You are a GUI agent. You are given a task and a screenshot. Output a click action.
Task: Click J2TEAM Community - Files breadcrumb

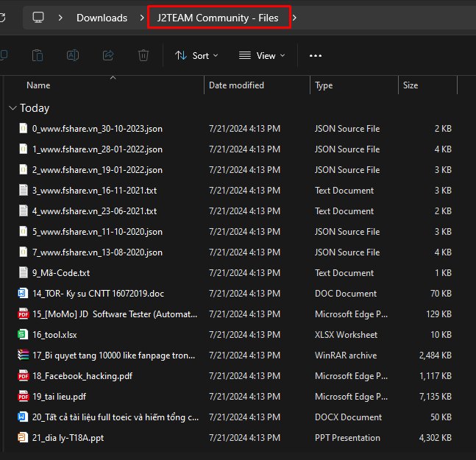[218, 18]
